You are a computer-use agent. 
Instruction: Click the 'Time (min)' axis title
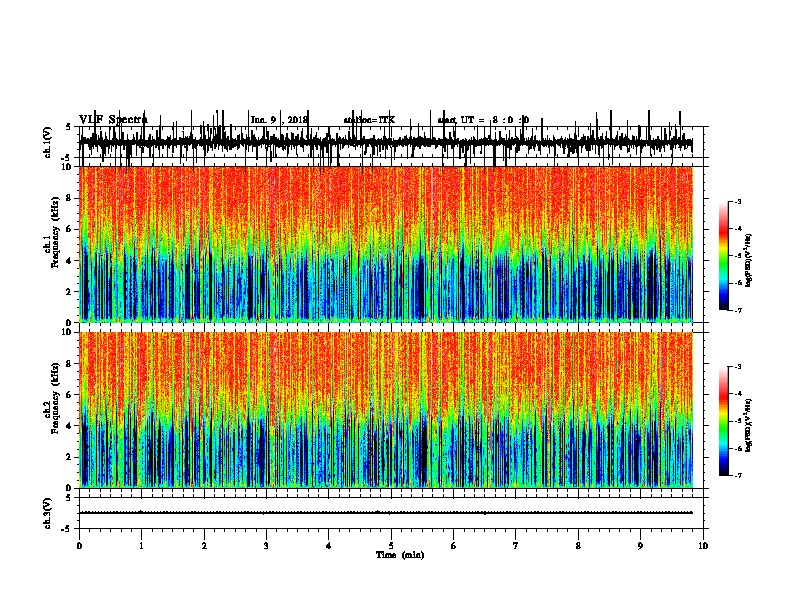(400, 555)
